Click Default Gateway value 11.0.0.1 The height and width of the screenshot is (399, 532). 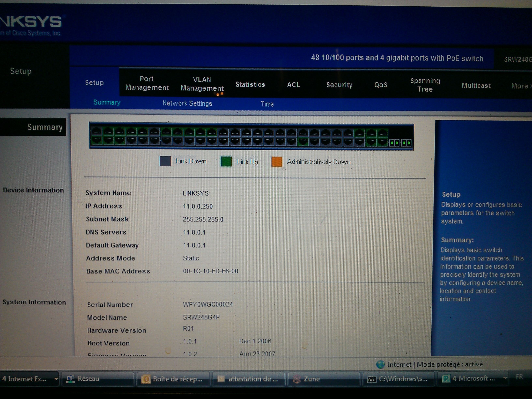(x=194, y=245)
